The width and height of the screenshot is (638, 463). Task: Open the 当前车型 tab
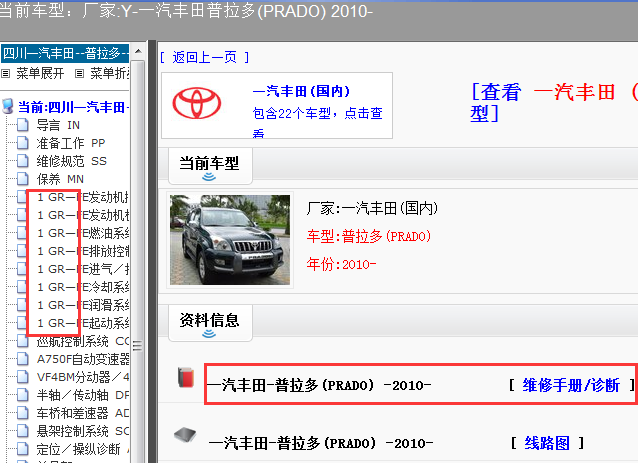pos(210,166)
